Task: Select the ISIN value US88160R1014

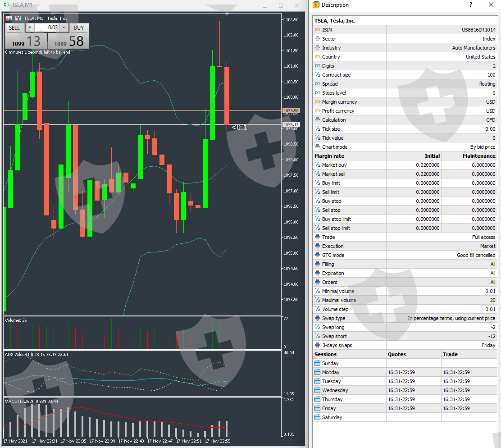Action: point(478,30)
